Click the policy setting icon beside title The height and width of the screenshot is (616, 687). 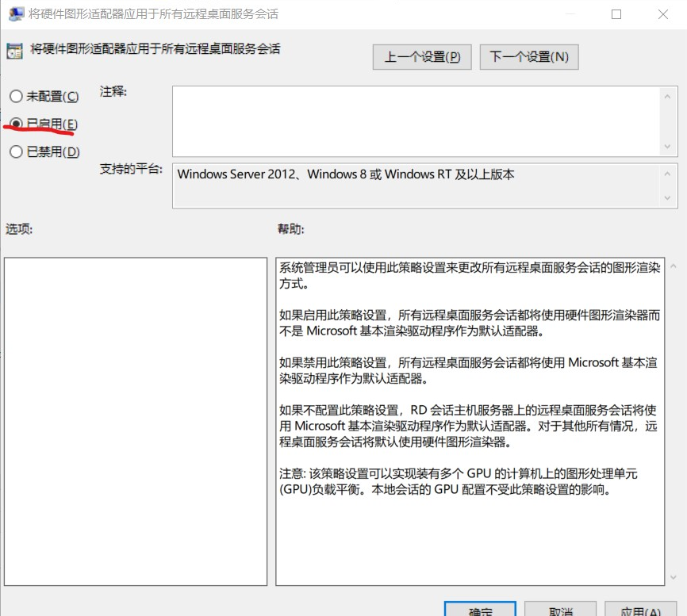point(14,52)
